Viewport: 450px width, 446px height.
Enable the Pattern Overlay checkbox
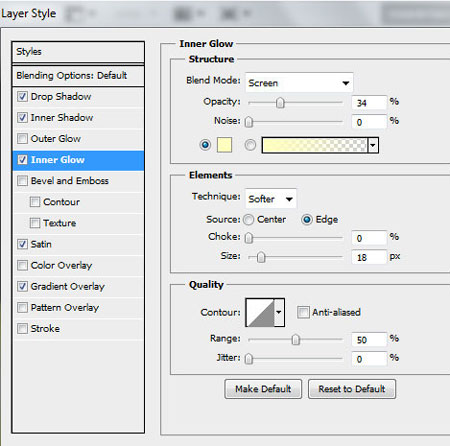[x=22, y=308]
